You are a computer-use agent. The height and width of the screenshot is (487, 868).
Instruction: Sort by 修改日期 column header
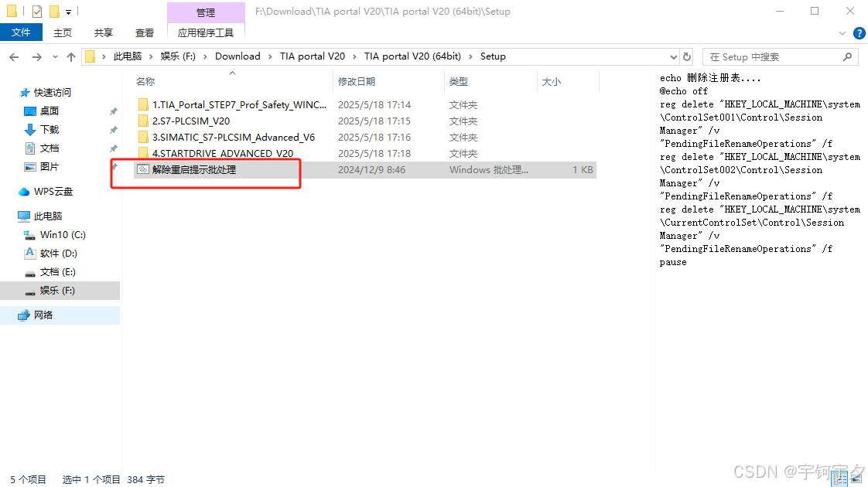[x=357, y=81]
